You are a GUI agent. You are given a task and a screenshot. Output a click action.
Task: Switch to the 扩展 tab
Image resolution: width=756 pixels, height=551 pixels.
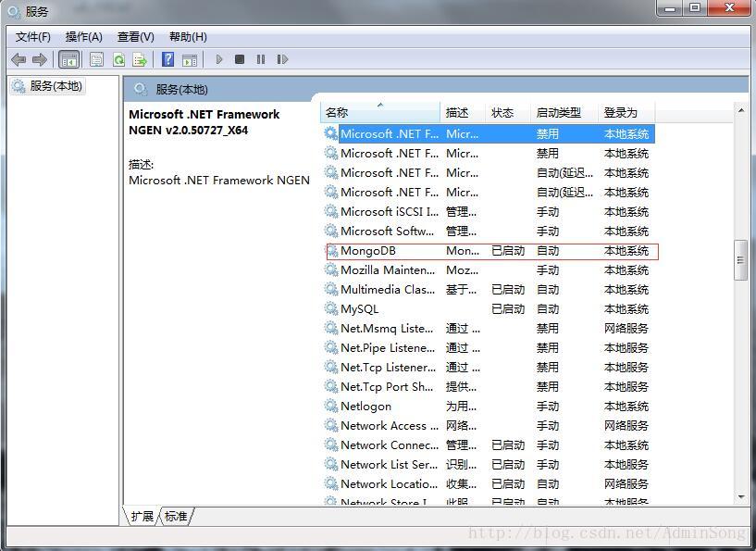click(142, 516)
